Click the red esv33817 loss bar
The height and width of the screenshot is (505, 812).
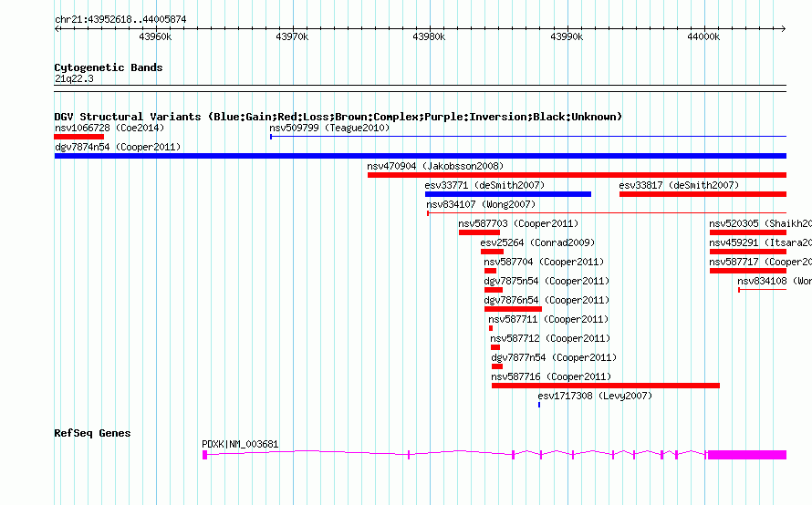point(703,194)
